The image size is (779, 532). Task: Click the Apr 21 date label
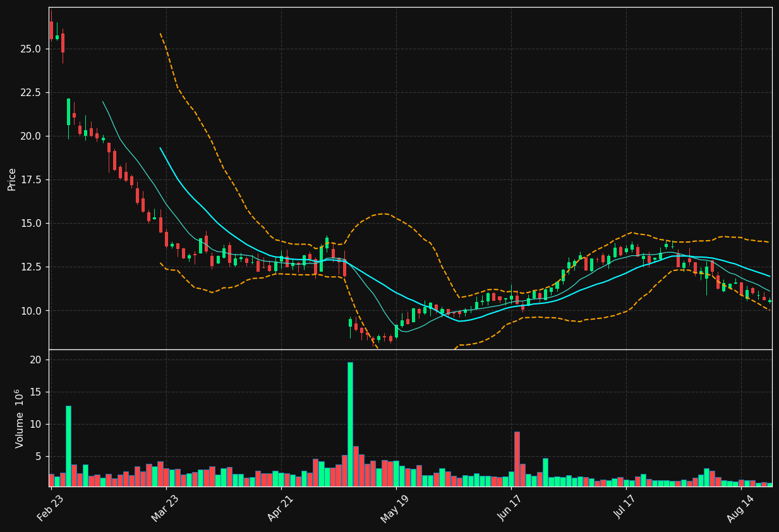(x=281, y=508)
